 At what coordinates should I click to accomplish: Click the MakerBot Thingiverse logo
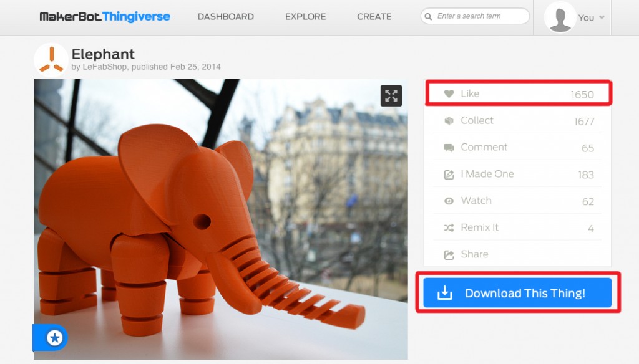click(105, 17)
